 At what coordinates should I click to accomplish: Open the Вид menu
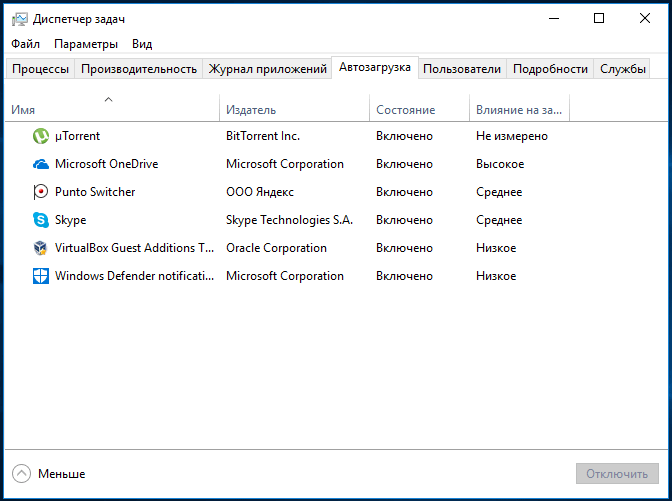click(x=142, y=44)
